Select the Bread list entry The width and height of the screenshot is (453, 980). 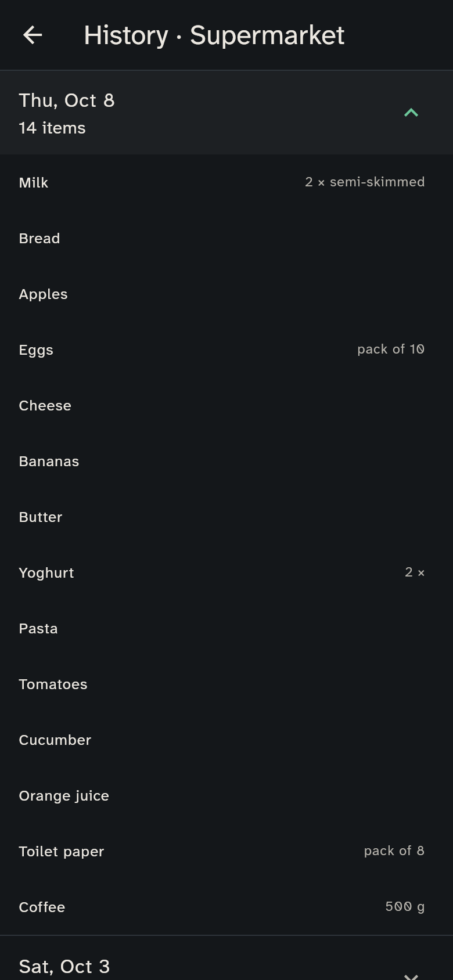pos(227,238)
